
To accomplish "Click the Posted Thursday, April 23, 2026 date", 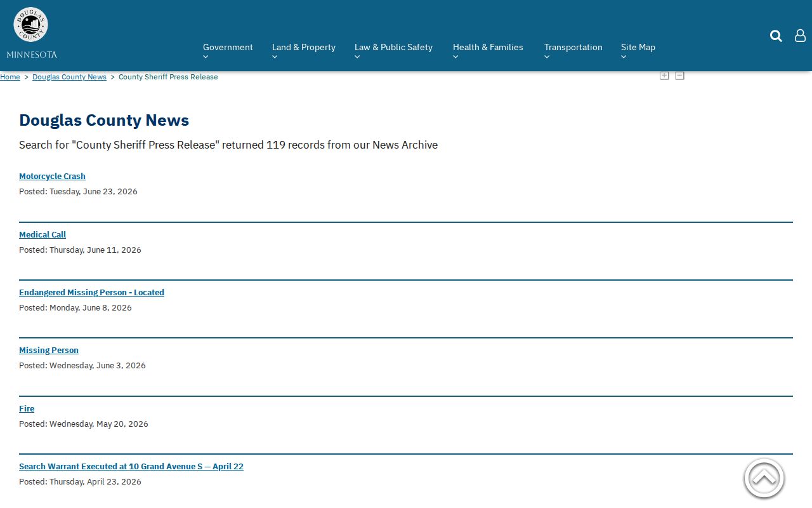I will tap(80, 481).
